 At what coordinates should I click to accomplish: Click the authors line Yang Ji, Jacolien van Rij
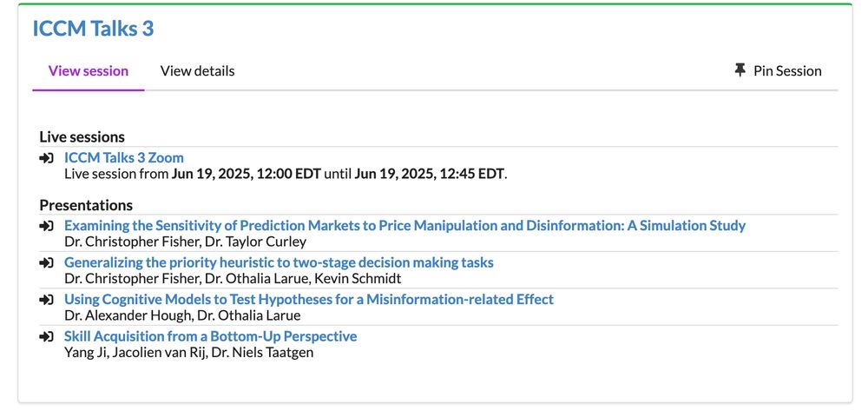click(188, 352)
